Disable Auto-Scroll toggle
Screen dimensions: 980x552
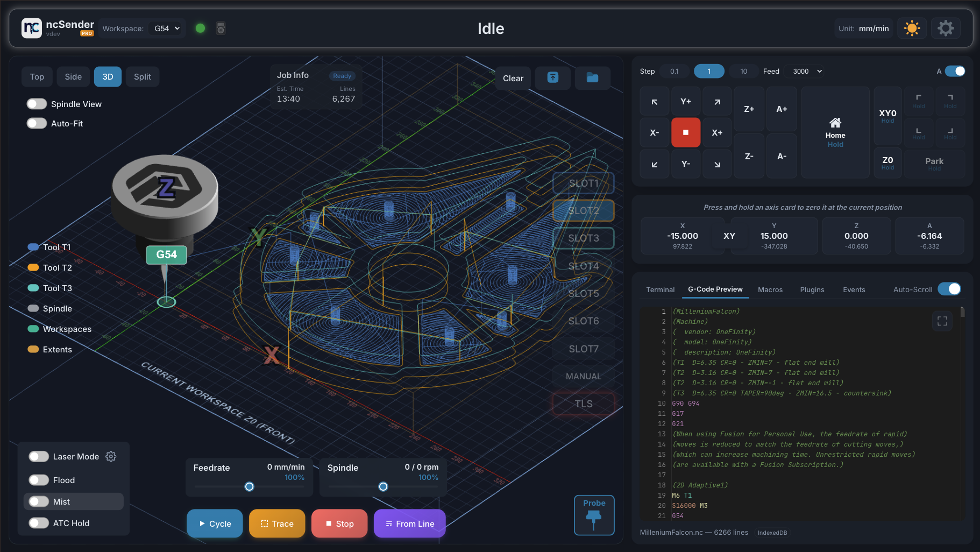click(x=949, y=289)
